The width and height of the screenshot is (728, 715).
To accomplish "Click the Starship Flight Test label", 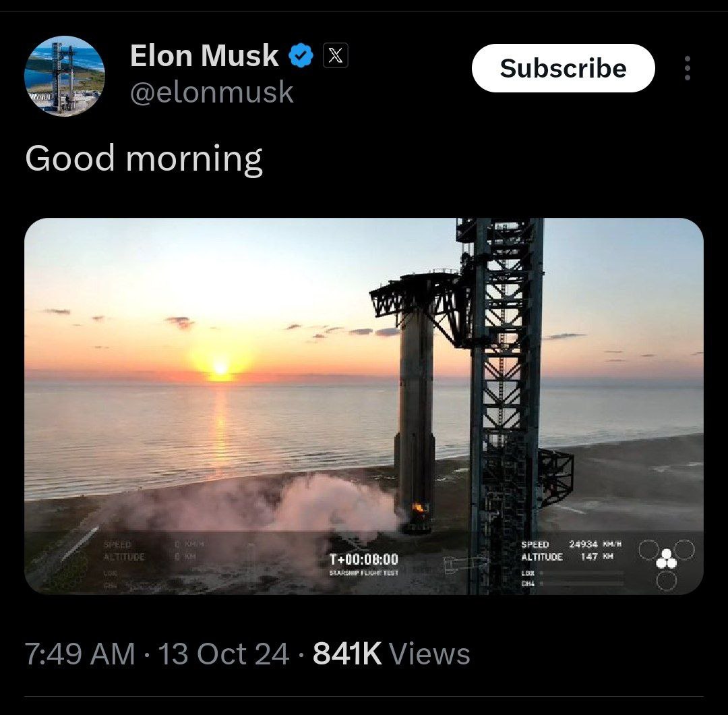I will coord(364,573).
